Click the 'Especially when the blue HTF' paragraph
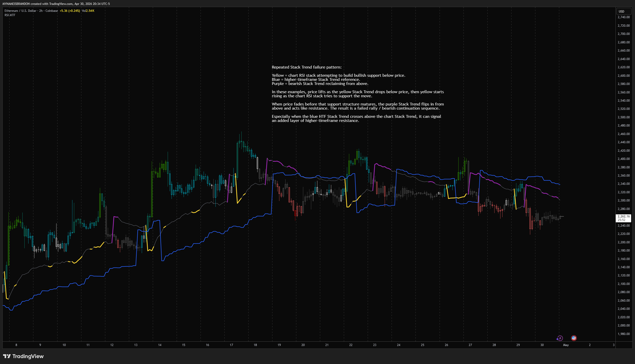This screenshot has width=635, height=364. (356, 119)
